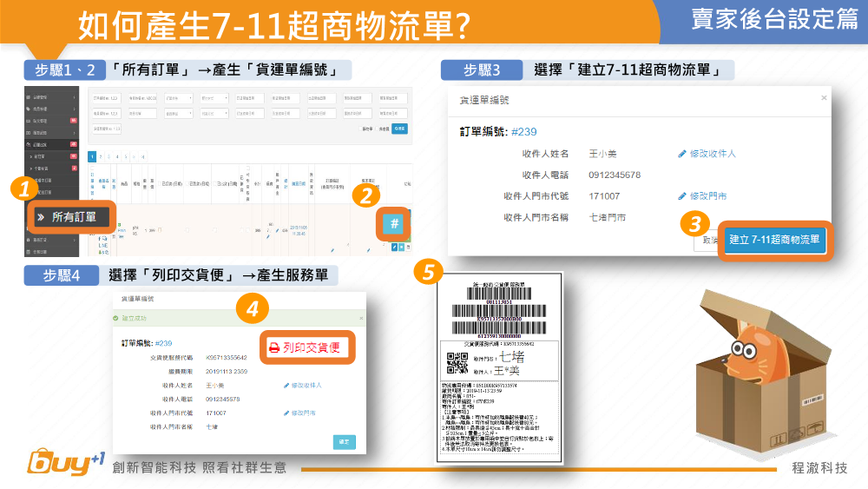This screenshot has height=489, width=868.
Task: Click the first order number filter field
Action: tap(108, 98)
